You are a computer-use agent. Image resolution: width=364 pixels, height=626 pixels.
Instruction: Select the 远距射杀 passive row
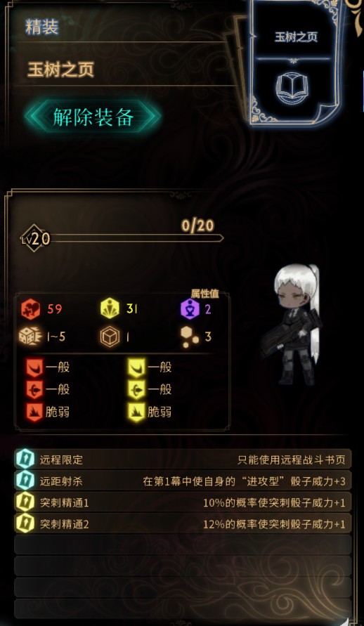183,481
